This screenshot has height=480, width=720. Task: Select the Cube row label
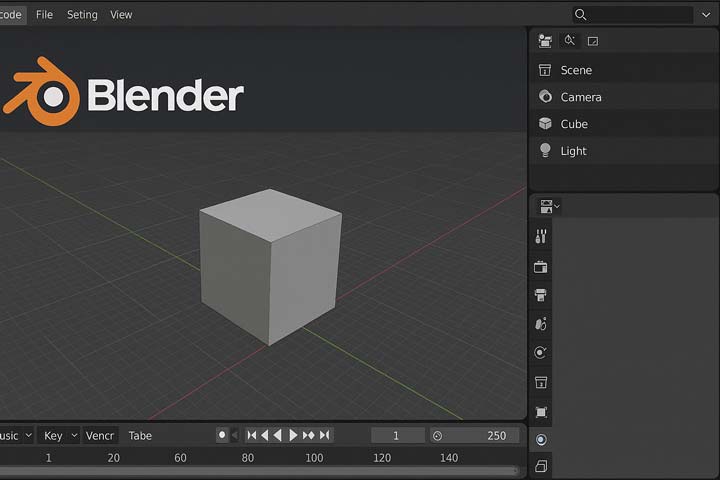[574, 124]
